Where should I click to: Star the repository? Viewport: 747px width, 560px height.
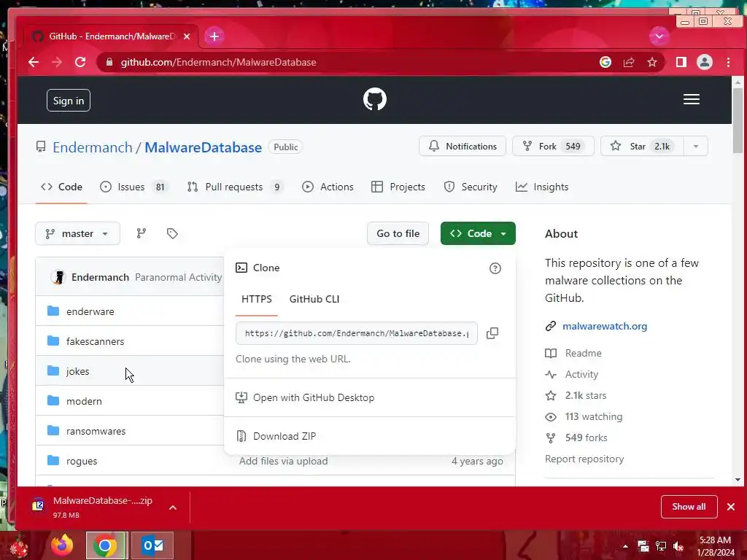click(x=642, y=146)
